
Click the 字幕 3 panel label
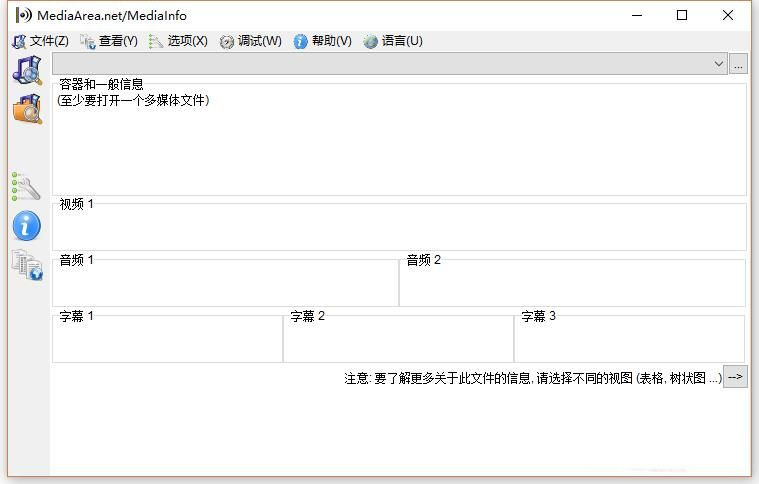pos(538,317)
